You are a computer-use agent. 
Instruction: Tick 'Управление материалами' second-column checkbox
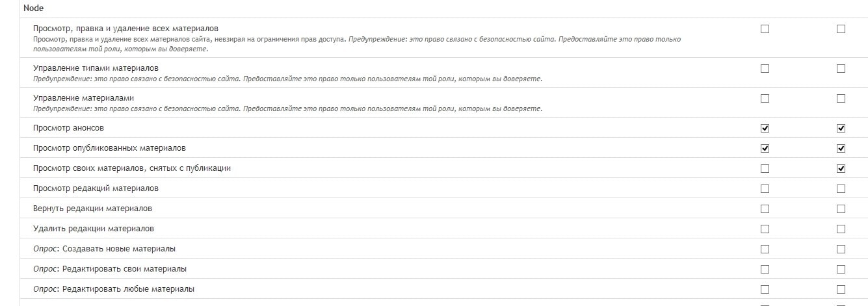coord(841,98)
